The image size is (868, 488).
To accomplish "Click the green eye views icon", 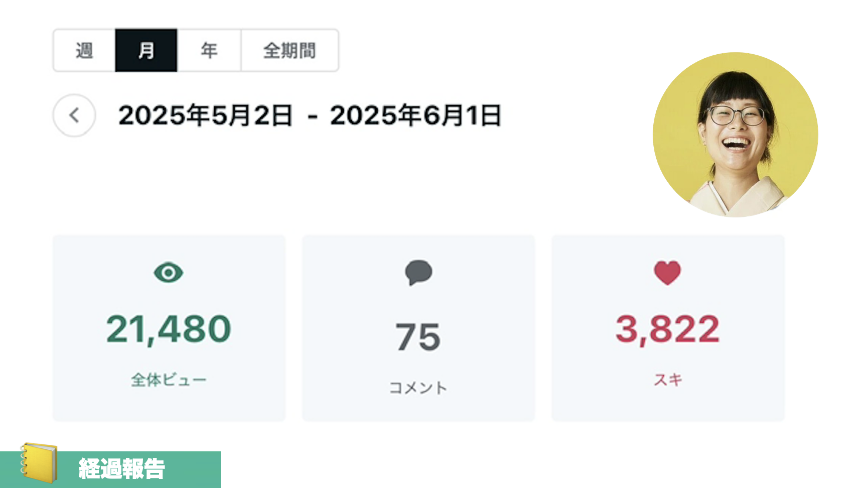I will point(169,273).
